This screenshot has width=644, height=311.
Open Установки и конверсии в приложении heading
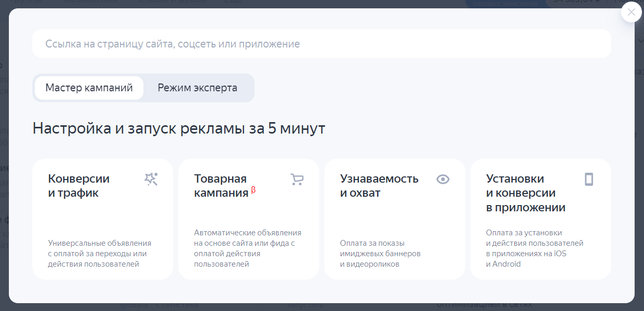click(526, 193)
